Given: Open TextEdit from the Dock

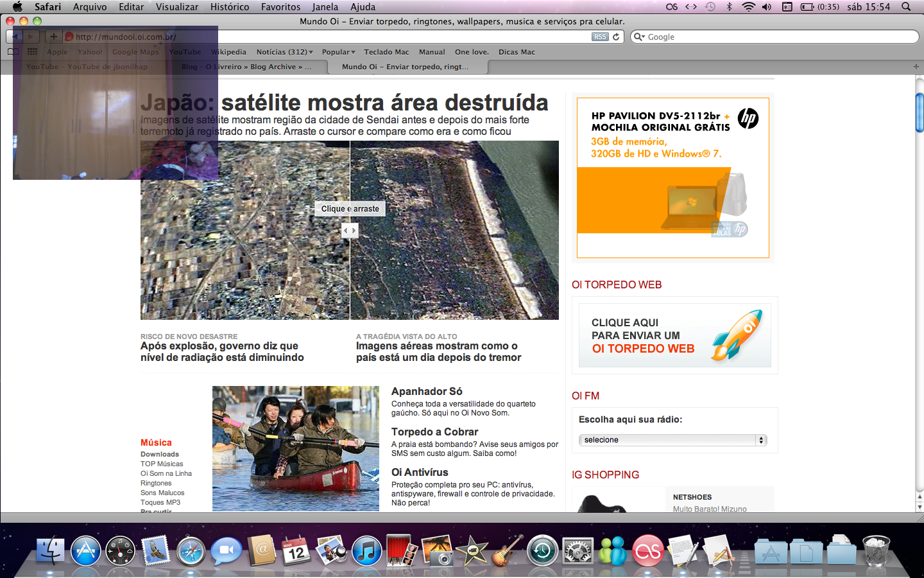Looking at the screenshot, I should [683, 551].
